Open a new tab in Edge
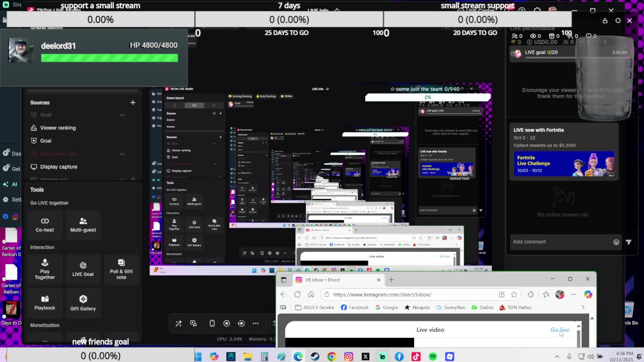644x362 pixels. point(391,280)
